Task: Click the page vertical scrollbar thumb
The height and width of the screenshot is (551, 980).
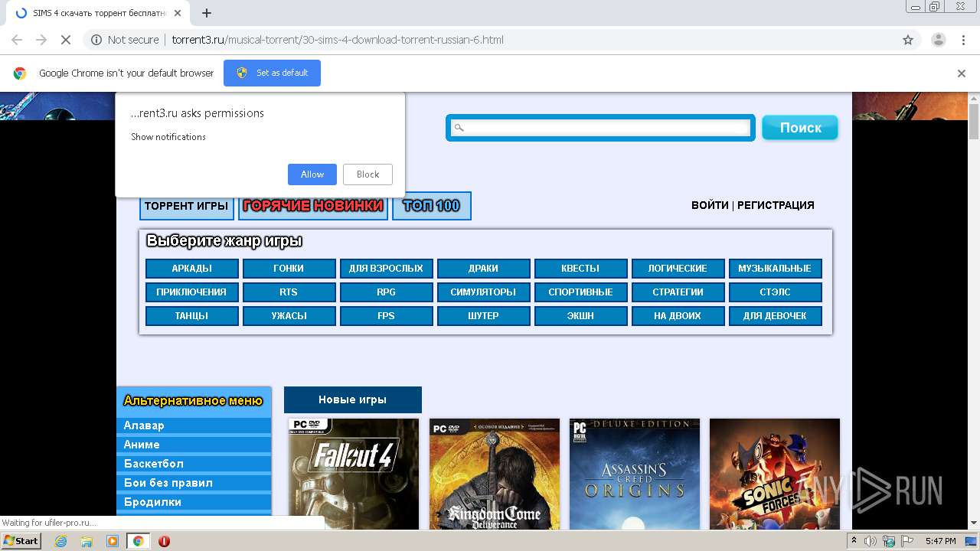Action: coord(974,122)
